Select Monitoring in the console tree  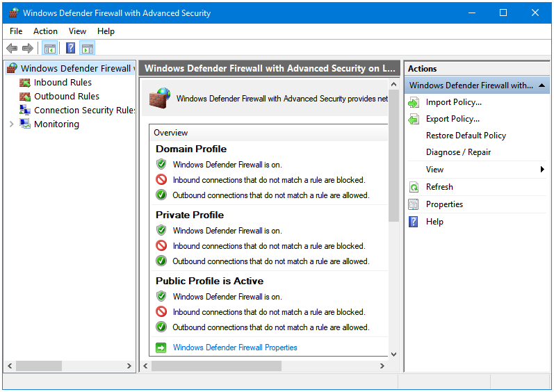point(56,124)
